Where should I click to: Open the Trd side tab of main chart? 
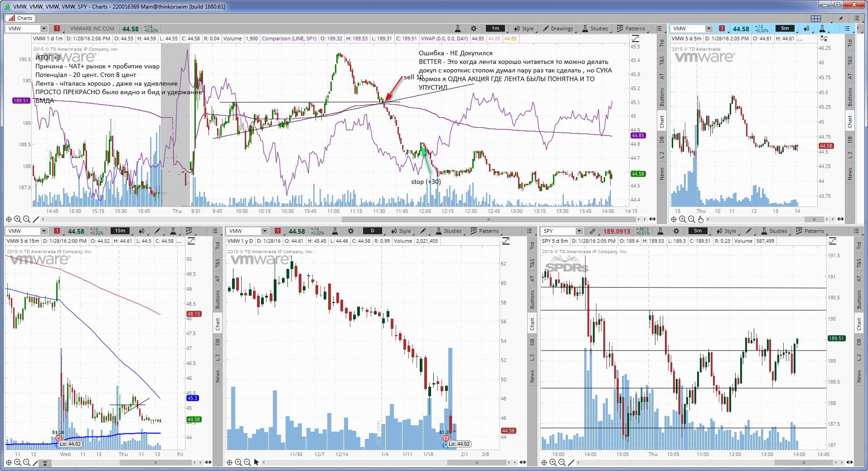(x=661, y=43)
